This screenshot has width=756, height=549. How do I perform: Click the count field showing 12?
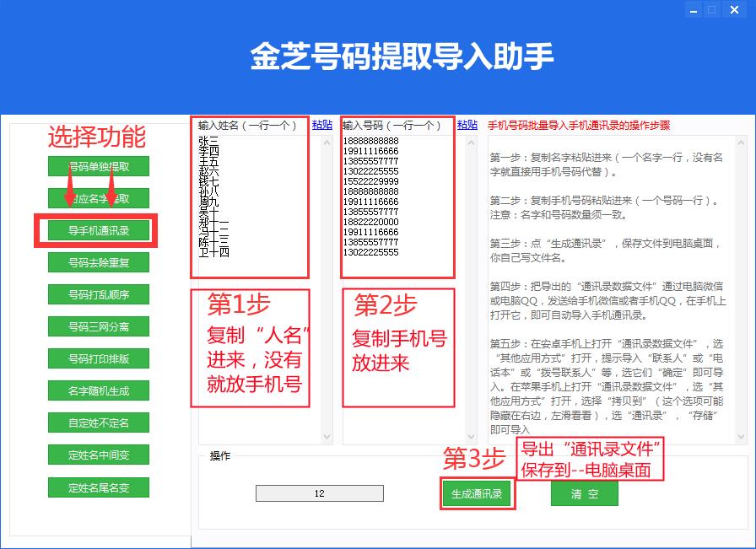[319, 493]
